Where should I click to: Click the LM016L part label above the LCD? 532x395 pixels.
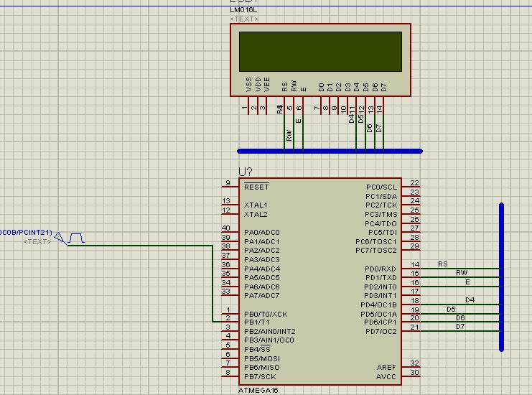coord(245,11)
